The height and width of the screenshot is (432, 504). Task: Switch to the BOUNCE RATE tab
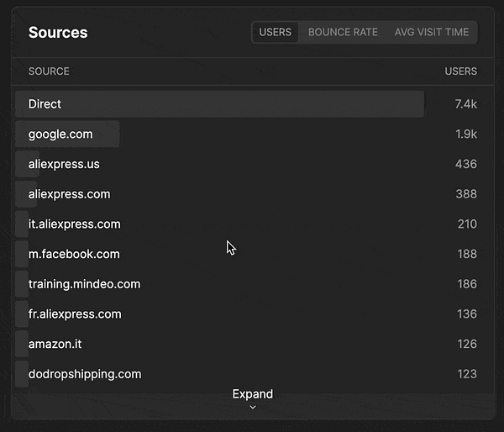click(x=342, y=32)
